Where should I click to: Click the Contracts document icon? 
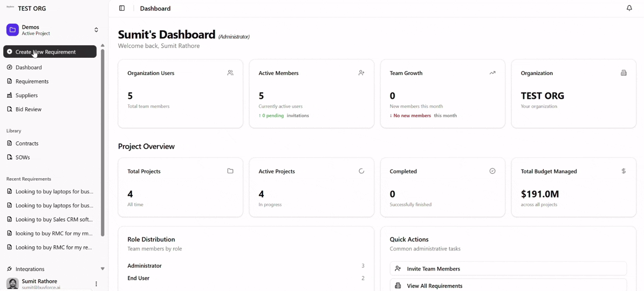point(10,144)
